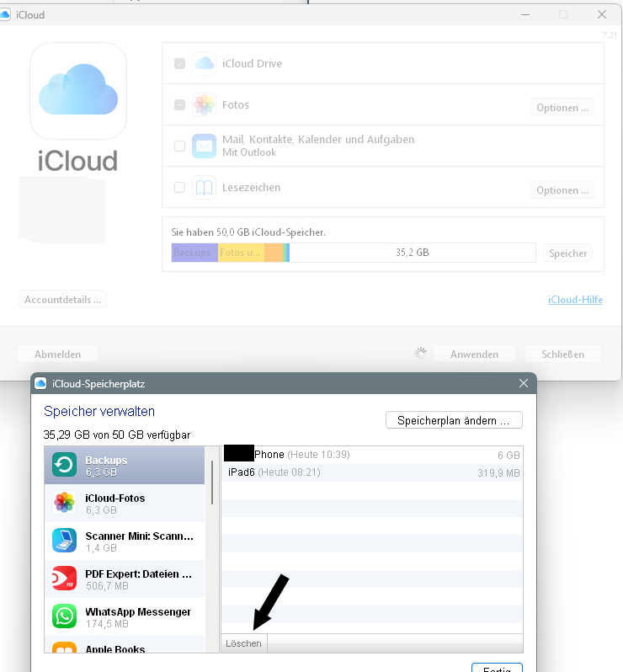The image size is (623, 672).
Task: Click the Fertig button
Action: tap(497, 668)
